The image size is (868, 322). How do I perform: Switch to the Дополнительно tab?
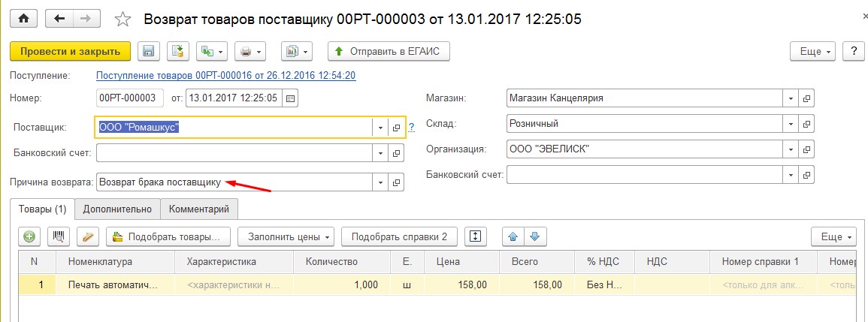click(x=117, y=209)
